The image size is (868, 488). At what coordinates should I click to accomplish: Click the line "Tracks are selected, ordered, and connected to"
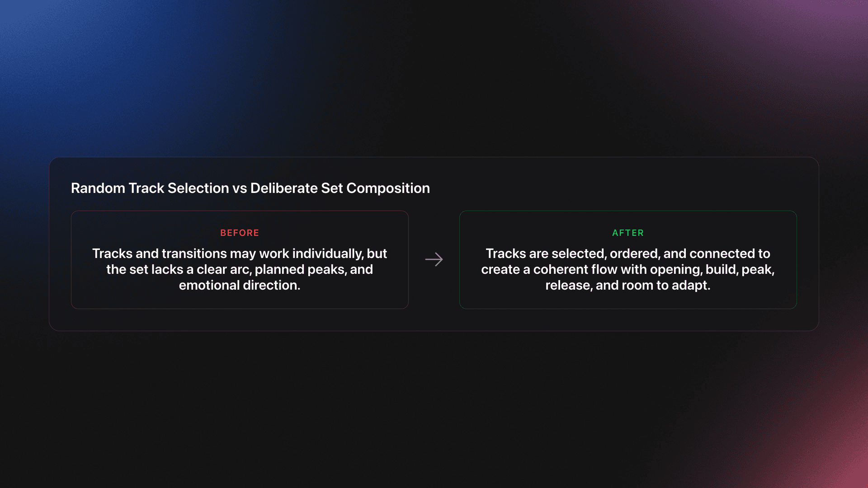tap(627, 253)
